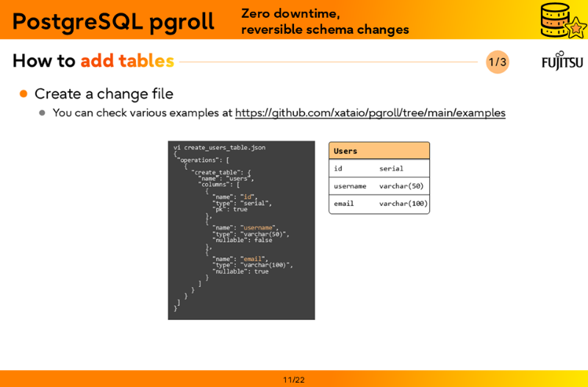Click the orange bullet beside Create a change file
This screenshot has height=387, width=588.
point(24,93)
